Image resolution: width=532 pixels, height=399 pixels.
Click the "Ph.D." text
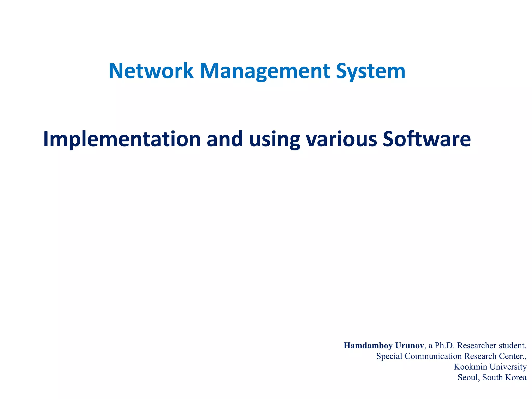444,346
